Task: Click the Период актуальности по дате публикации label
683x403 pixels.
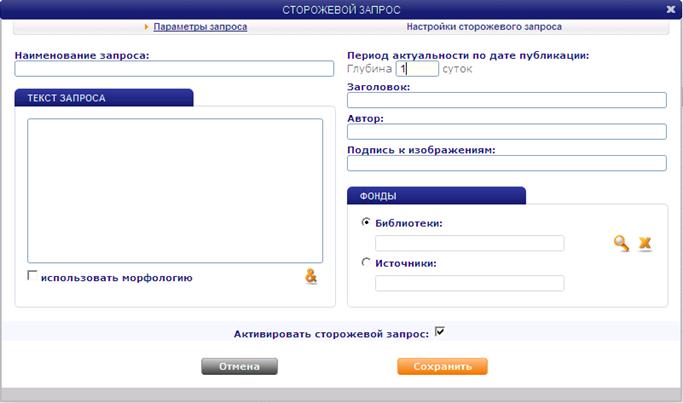Action: click(x=468, y=56)
